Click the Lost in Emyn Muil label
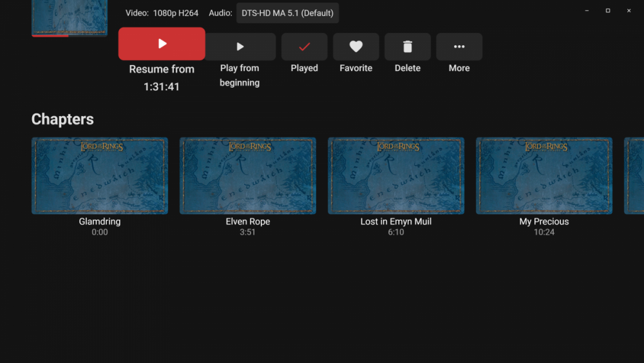 point(396,222)
